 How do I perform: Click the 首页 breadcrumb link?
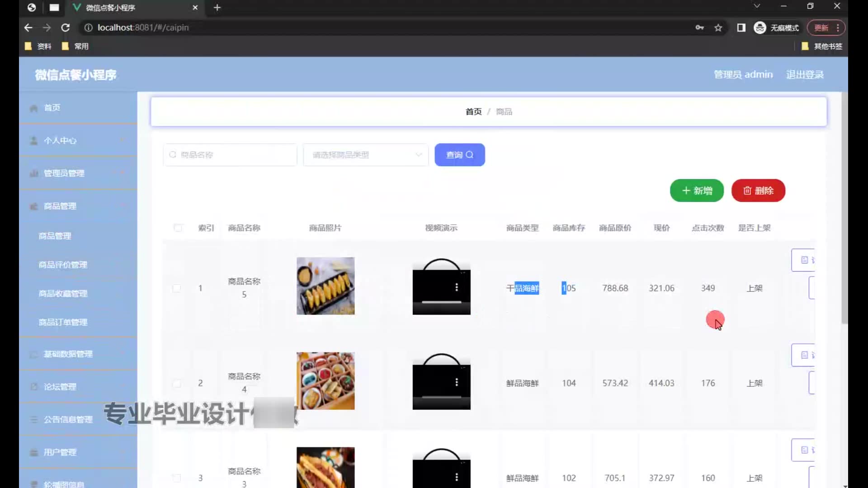[473, 112]
